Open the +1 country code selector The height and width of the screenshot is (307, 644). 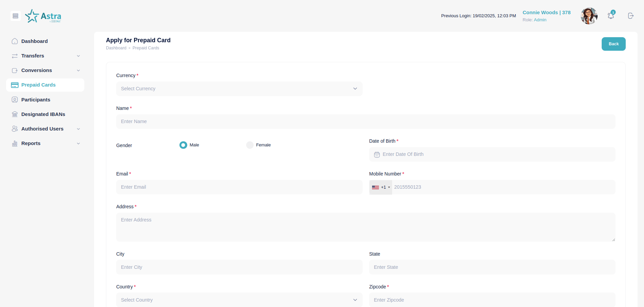pos(381,187)
